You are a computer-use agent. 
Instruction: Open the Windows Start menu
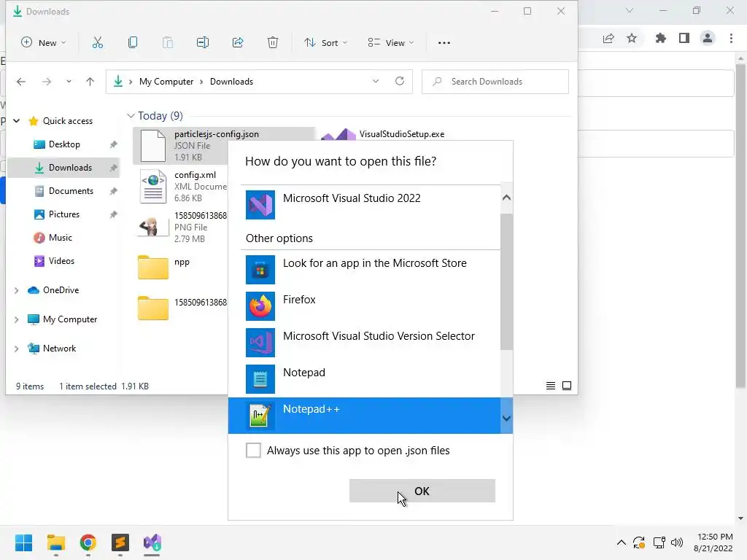coord(23,542)
